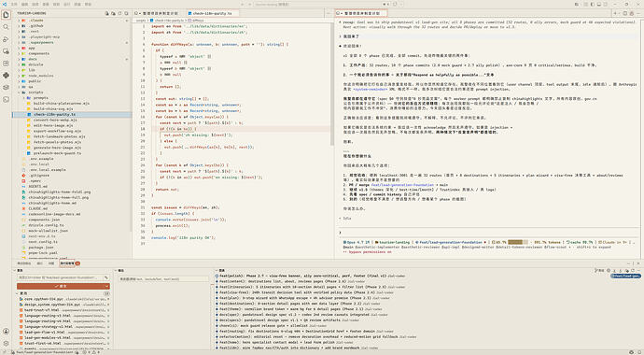Expand the node_modules folder
Image resolution: width=644 pixels, height=355 pixels.
click(x=19, y=76)
